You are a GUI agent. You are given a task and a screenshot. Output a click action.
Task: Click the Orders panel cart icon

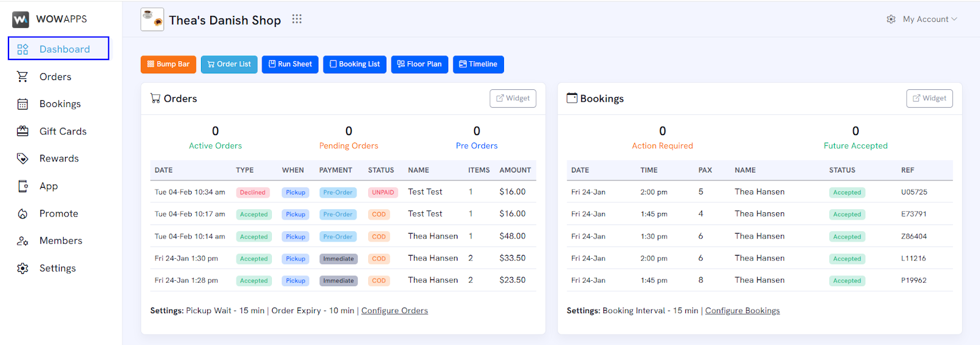click(x=156, y=98)
